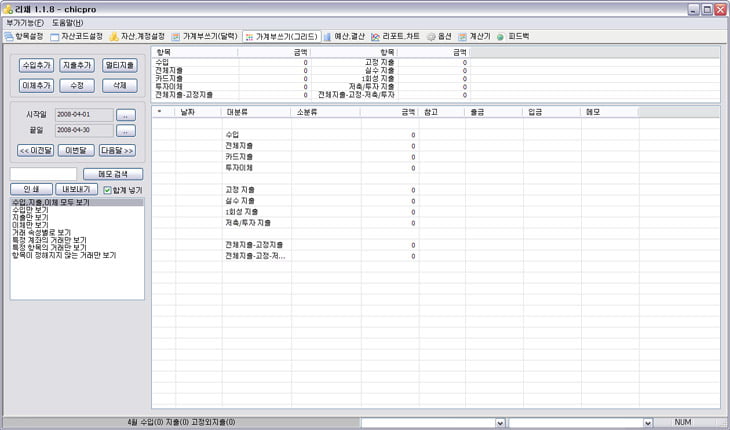The width and height of the screenshot is (730, 430).
Task: Select 지출만 보기 in filter list
Action: tap(29, 217)
